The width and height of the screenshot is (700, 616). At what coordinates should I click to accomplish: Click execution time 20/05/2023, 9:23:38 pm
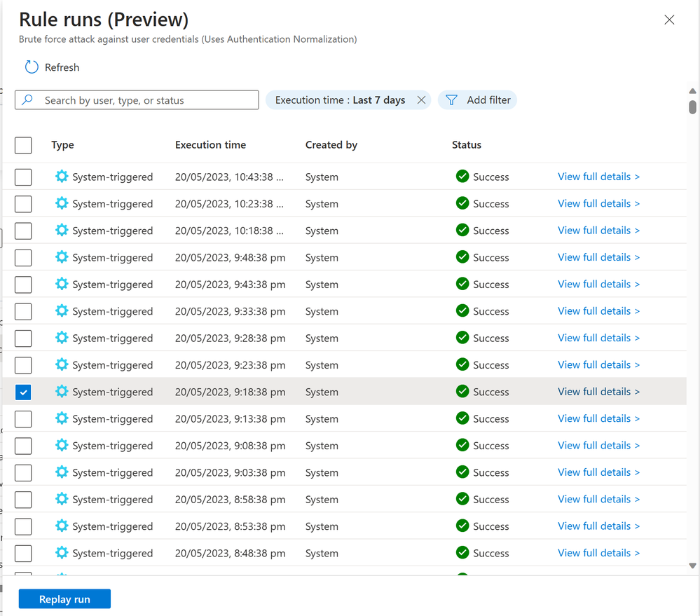click(x=230, y=365)
